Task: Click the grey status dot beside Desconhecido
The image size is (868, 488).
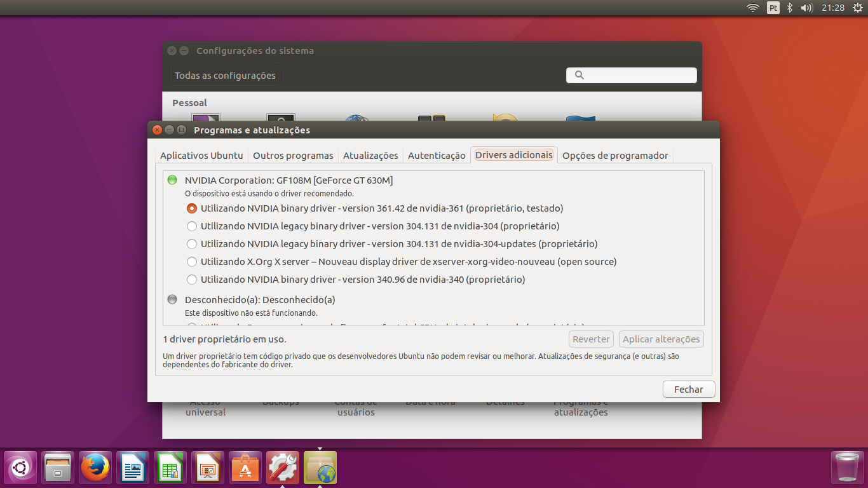Action: point(172,299)
